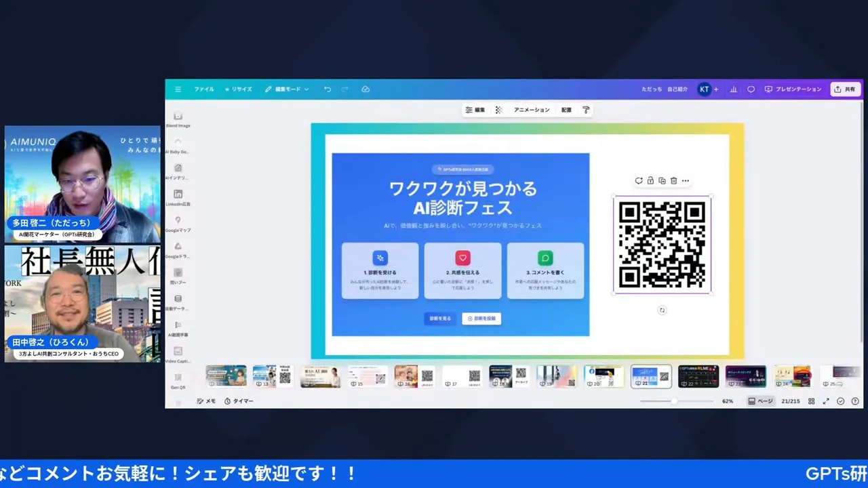The image size is (868, 488).
Task: Click the 共有 share button
Action: [844, 89]
